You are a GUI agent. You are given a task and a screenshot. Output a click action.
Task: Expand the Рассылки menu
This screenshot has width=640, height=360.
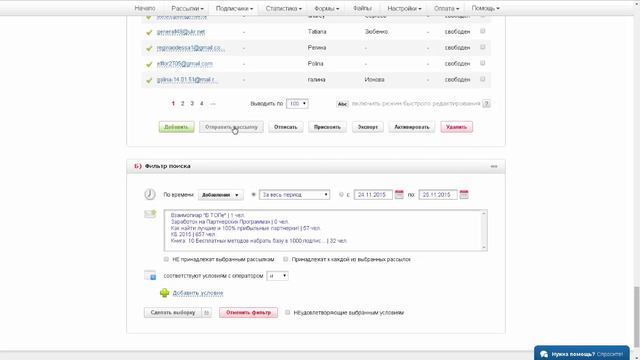coord(187,8)
